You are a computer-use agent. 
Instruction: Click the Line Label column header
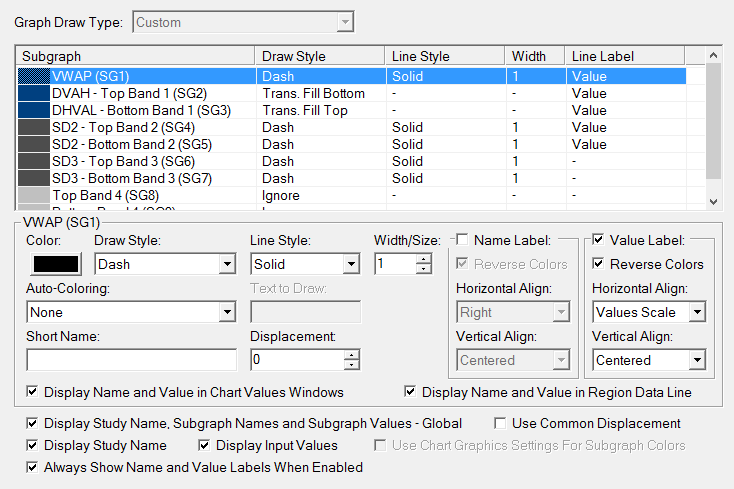pyautogui.click(x=624, y=57)
